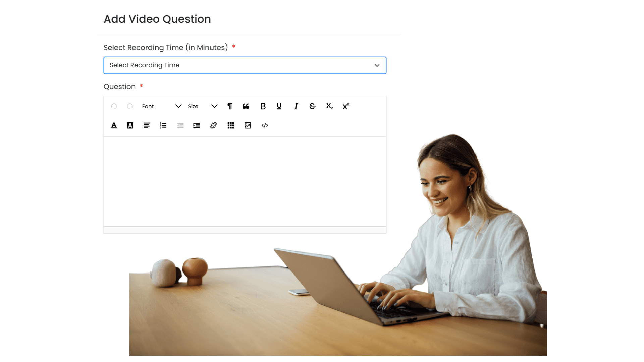Image resolution: width=644 pixels, height=362 pixels.
Task: Click the Insert Link icon
Action: pyautogui.click(x=214, y=126)
